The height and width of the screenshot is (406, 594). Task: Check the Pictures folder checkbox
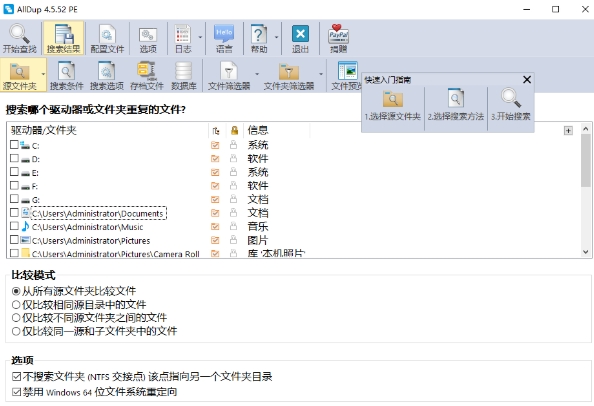coord(14,240)
